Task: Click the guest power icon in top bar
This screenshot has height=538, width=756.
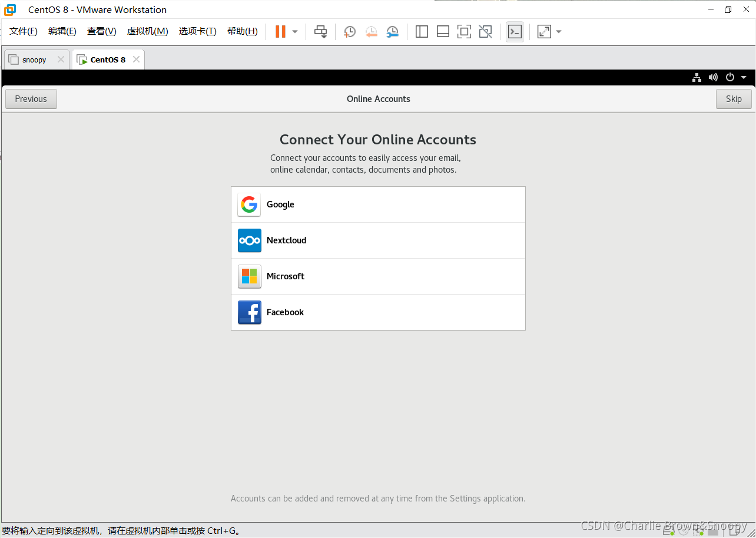Action: click(730, 77)
